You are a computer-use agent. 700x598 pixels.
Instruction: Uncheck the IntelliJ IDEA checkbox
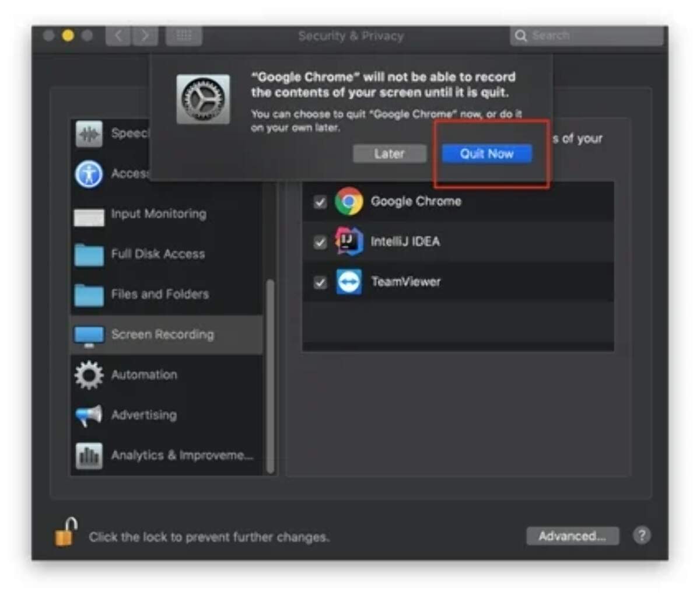pos(320,242)
